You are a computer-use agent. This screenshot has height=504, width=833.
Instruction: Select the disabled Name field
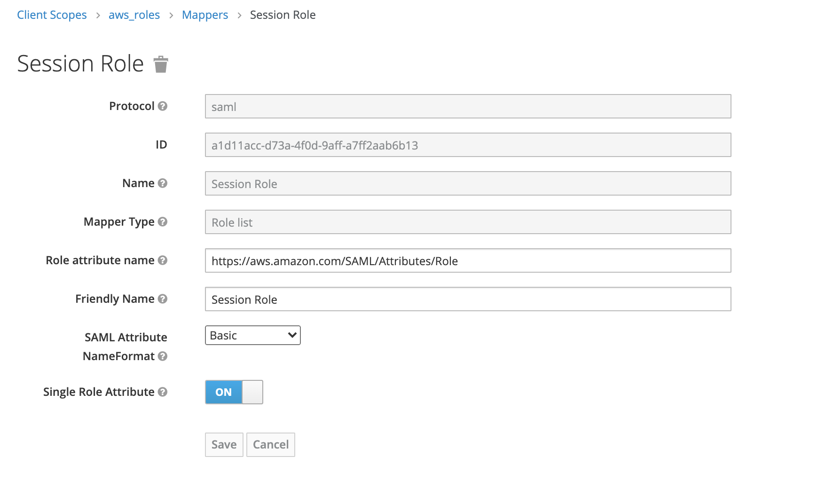pos(468,183)
